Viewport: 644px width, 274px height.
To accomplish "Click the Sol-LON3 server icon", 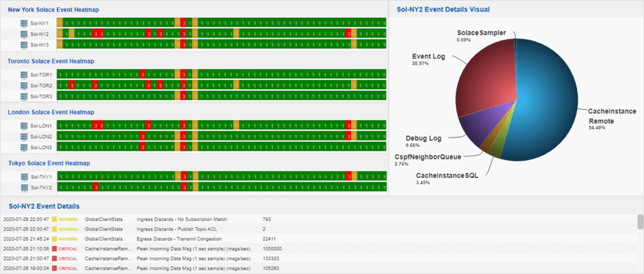I will click(x=23, y=147).
